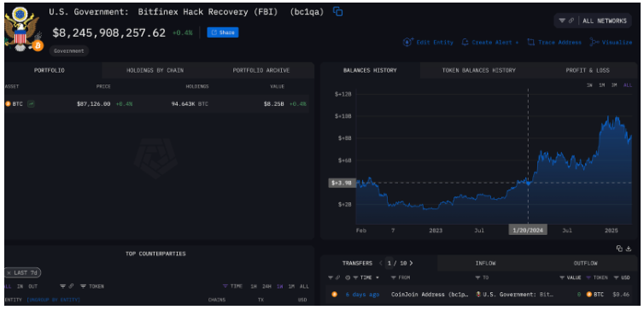Viewport: 644px width, 310px height.
Task: Switch to the OUTFLOW tab
Action: [x=586, y=263]
